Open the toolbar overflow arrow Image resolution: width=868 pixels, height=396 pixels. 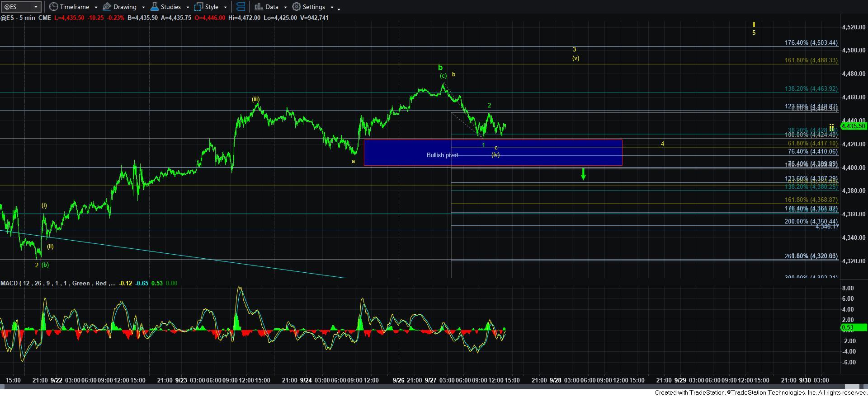coord(339,9)
